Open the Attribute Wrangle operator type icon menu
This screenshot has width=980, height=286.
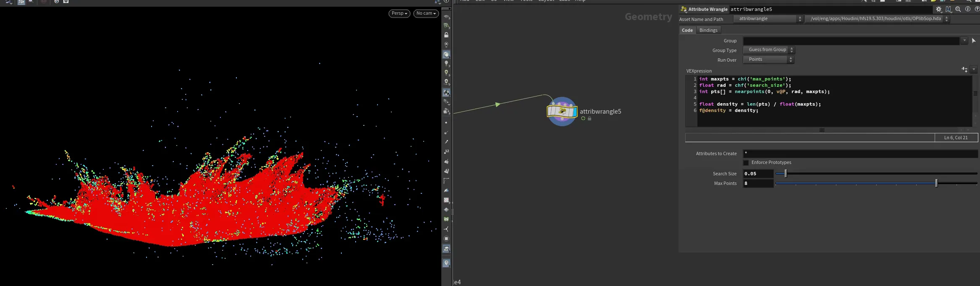[684, 9]
